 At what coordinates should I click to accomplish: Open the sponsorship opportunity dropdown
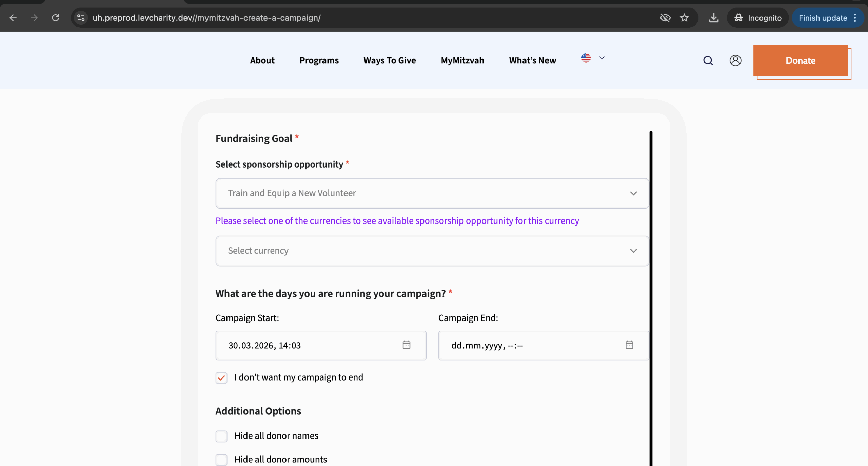[432, 193]
